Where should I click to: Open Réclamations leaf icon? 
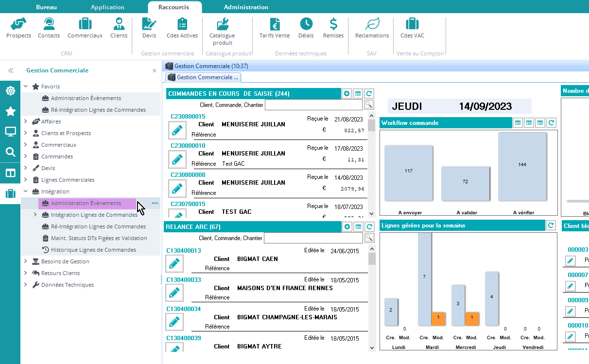click(372, 24)
